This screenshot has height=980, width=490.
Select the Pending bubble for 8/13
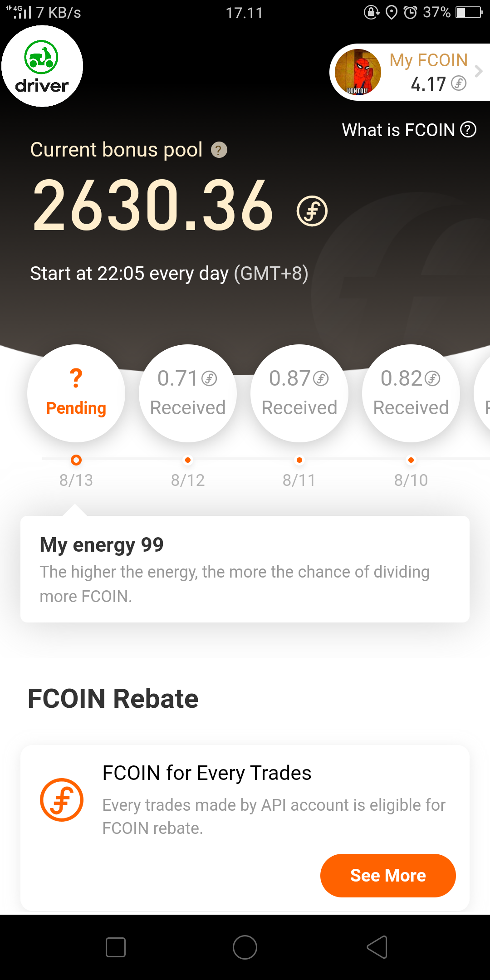coord(76,393)
